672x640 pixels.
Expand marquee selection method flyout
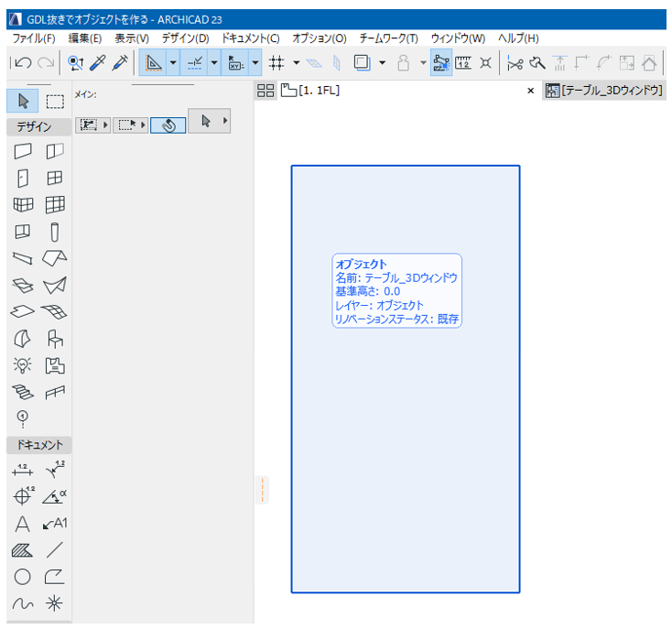143,125
